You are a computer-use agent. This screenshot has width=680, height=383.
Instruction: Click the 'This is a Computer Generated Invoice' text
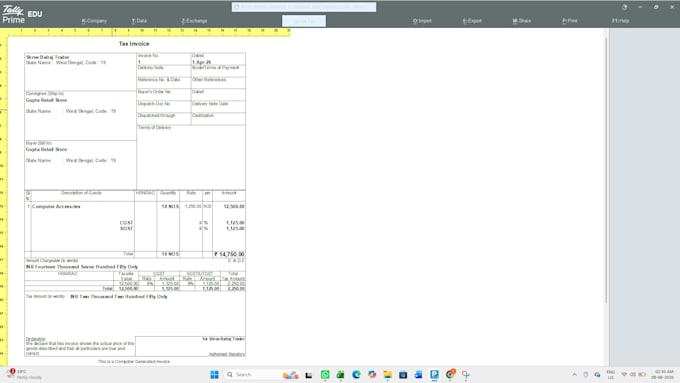tap(134, 361)
